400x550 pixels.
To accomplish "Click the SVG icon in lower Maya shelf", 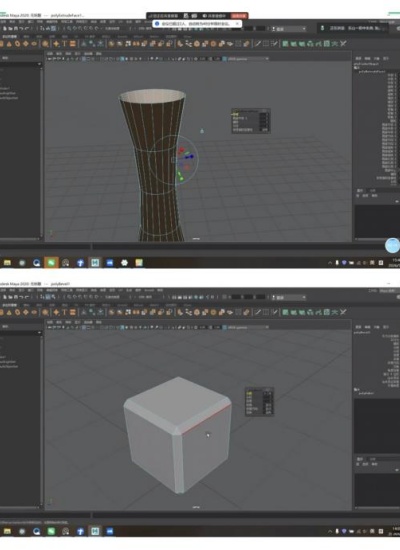I will tap(73, 312).
